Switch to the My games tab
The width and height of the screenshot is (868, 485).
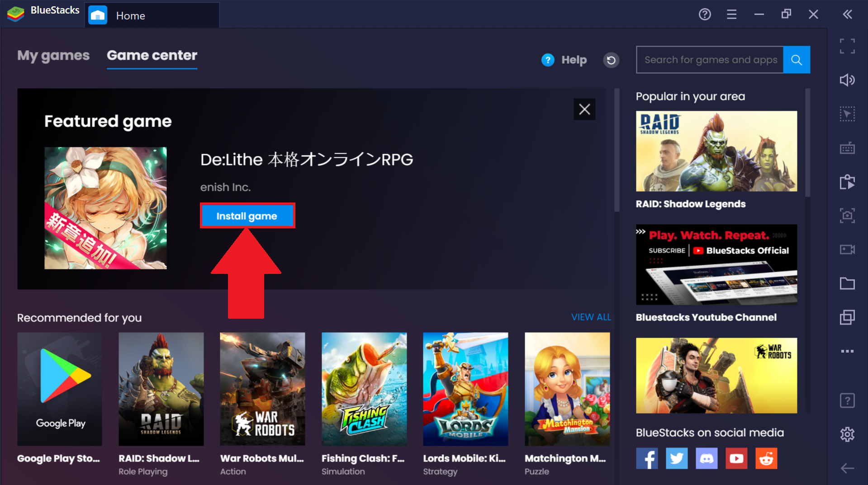53,56
